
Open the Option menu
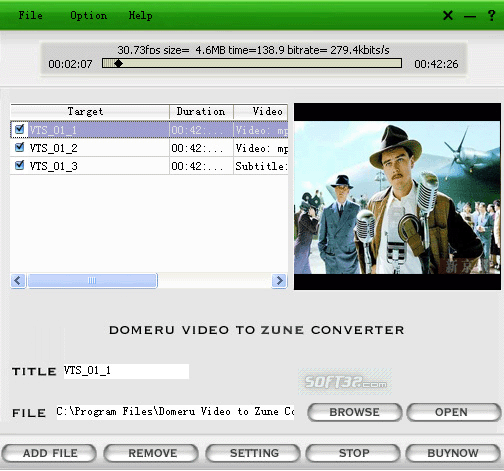tap(89, 16)
